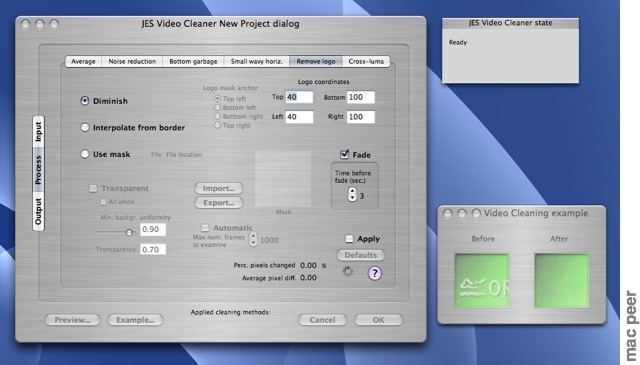Select the Diminish radio button
Image resolution: width=640 pixels, height=365 pixels.
(x=84, y=101)
